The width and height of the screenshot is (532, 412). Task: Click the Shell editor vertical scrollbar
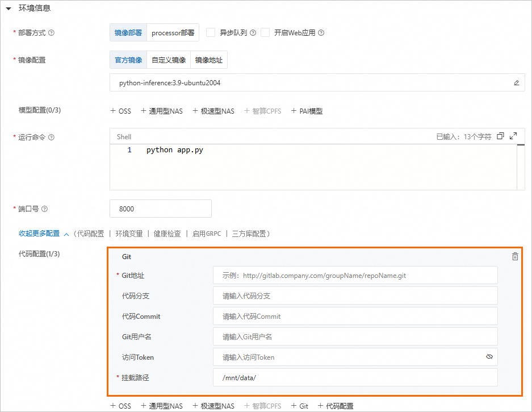[x=521, y=167]
